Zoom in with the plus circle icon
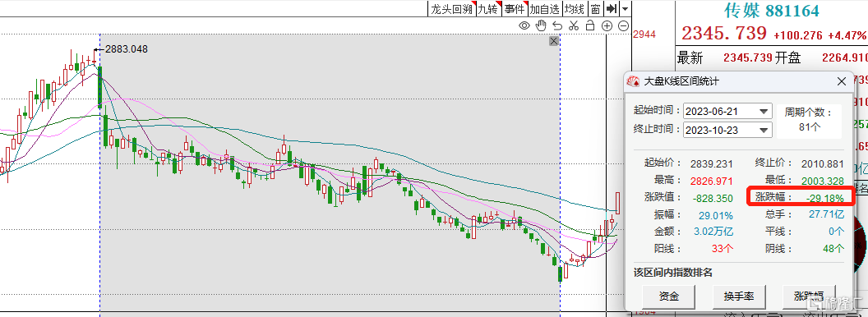 [607, 25]
